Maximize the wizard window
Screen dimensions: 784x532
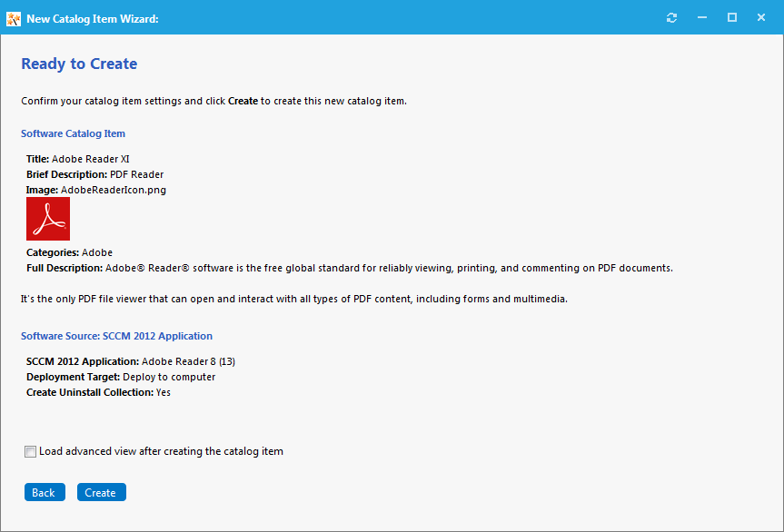(732, 17)
